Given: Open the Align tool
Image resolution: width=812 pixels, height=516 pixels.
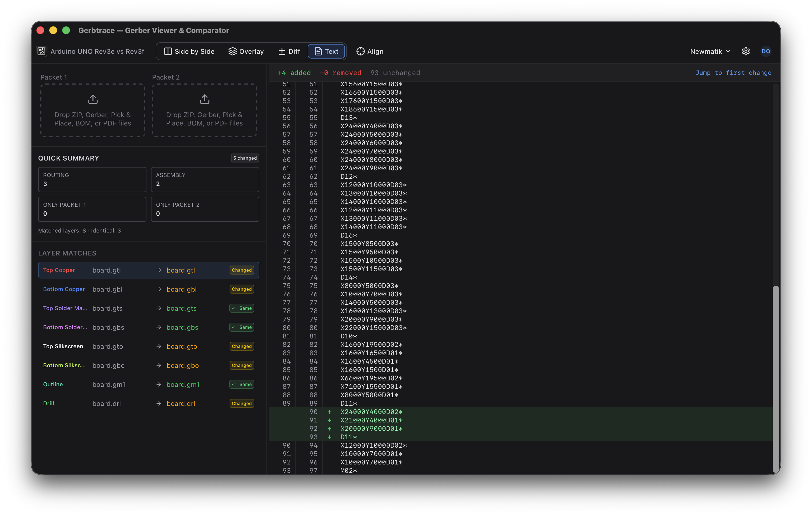Looking at the screenshot, I should pyautogui.click(x=370, y=51).
